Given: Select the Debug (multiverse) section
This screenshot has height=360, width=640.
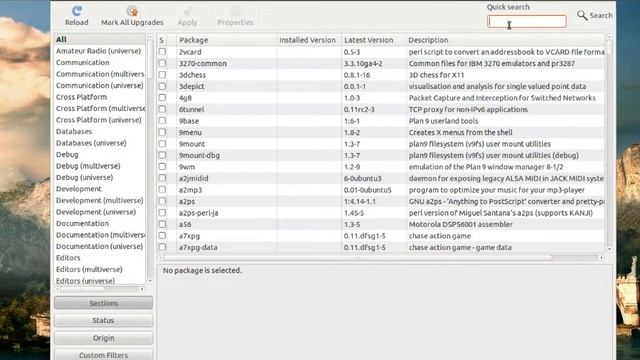Looking at the screenshot, I should coord(88,166).
